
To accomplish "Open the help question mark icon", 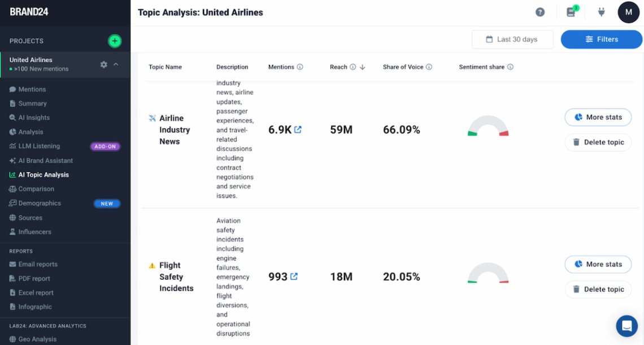I will coord(540,12).
